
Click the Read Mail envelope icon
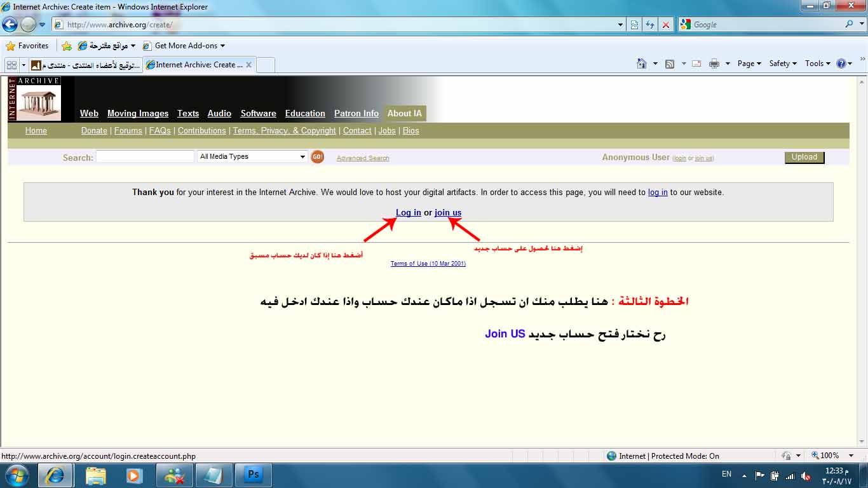point(696,64)
